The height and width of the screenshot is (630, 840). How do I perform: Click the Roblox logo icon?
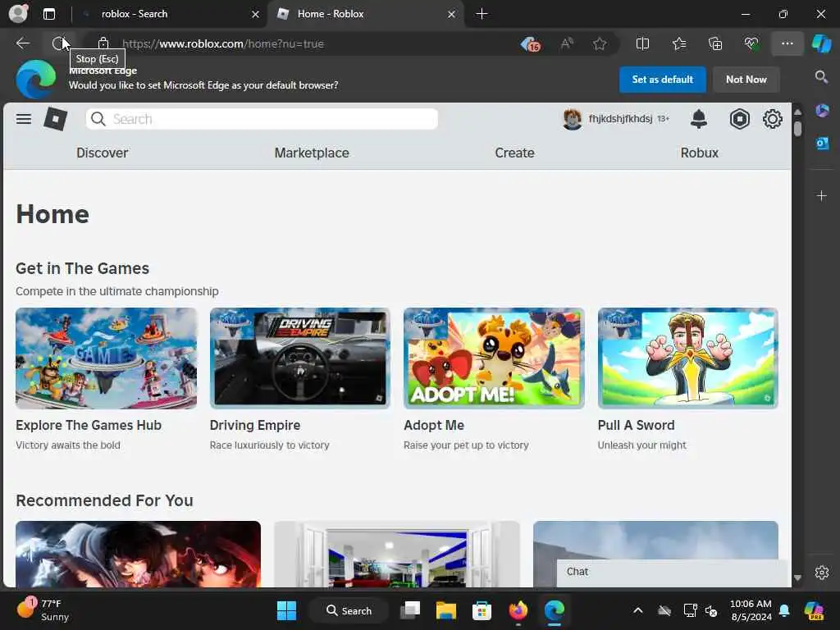pos(55,119)
